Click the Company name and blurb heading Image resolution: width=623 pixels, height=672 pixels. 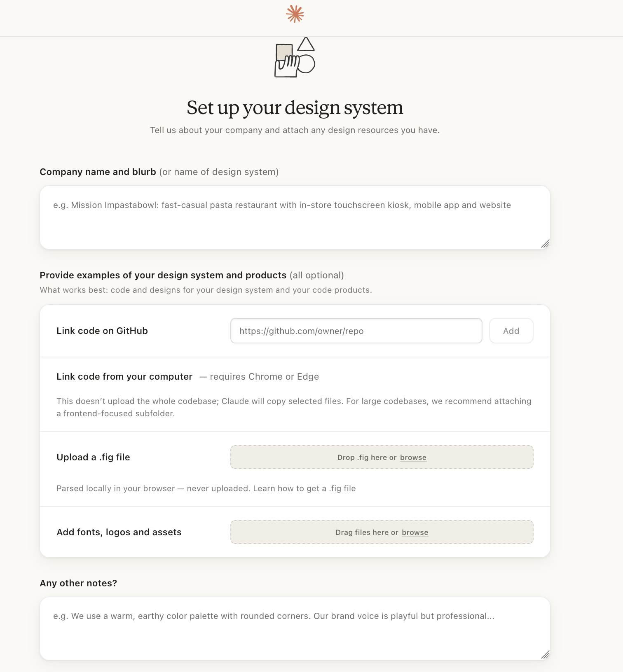click(98, 172)
